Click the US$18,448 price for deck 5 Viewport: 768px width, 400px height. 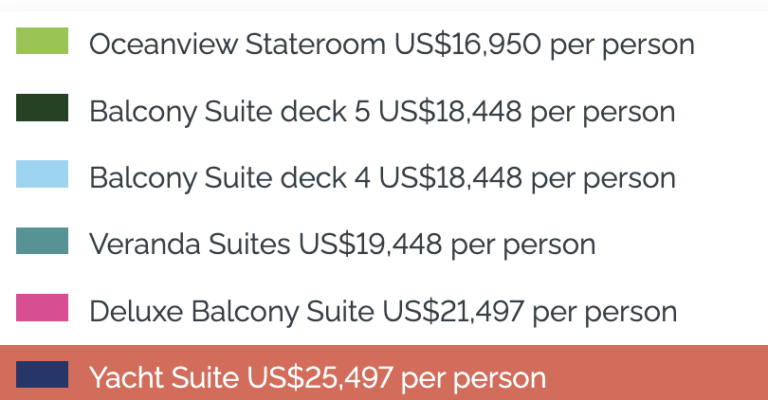tap(450, 111)
